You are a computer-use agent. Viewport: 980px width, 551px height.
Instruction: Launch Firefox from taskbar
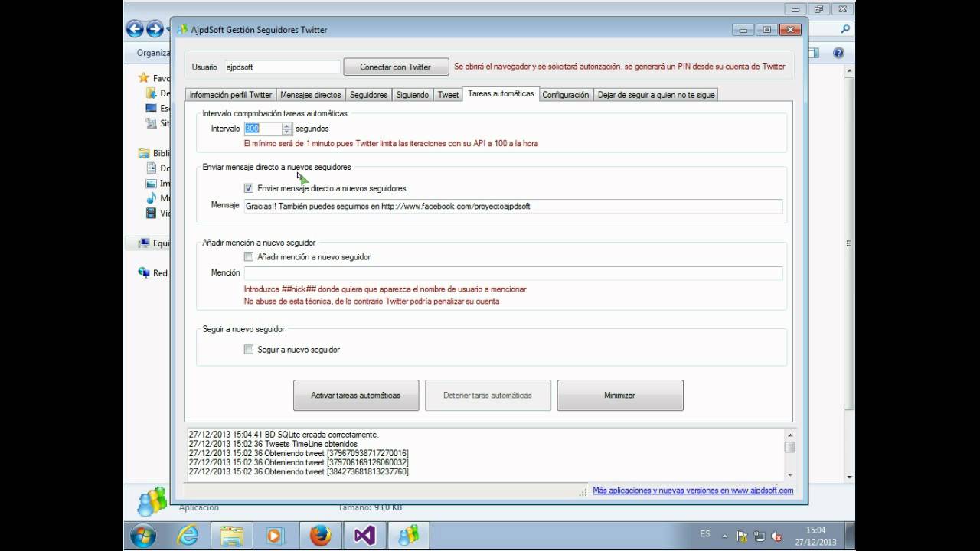click(x=320, y=536)
